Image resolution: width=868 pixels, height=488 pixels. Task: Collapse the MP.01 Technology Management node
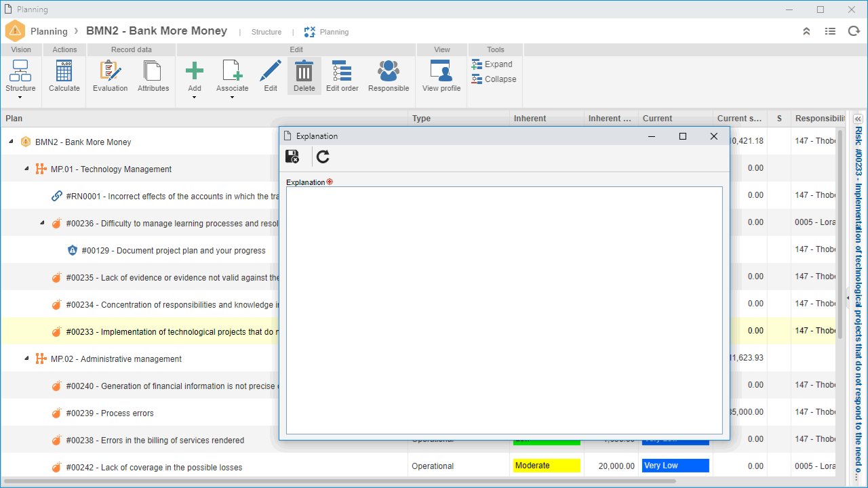pyautogui.click(x=26, y=169)
